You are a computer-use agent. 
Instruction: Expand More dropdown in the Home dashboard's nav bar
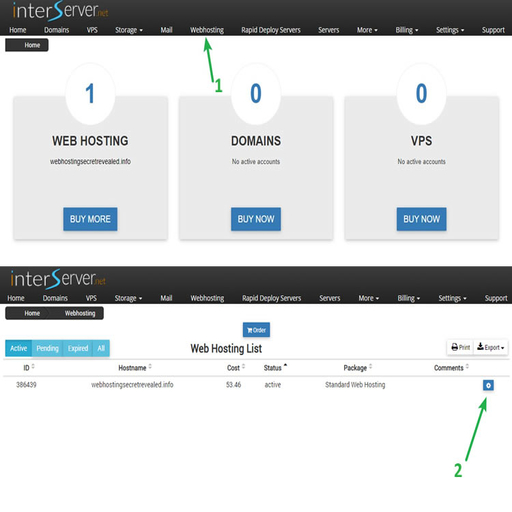point(367,30)
